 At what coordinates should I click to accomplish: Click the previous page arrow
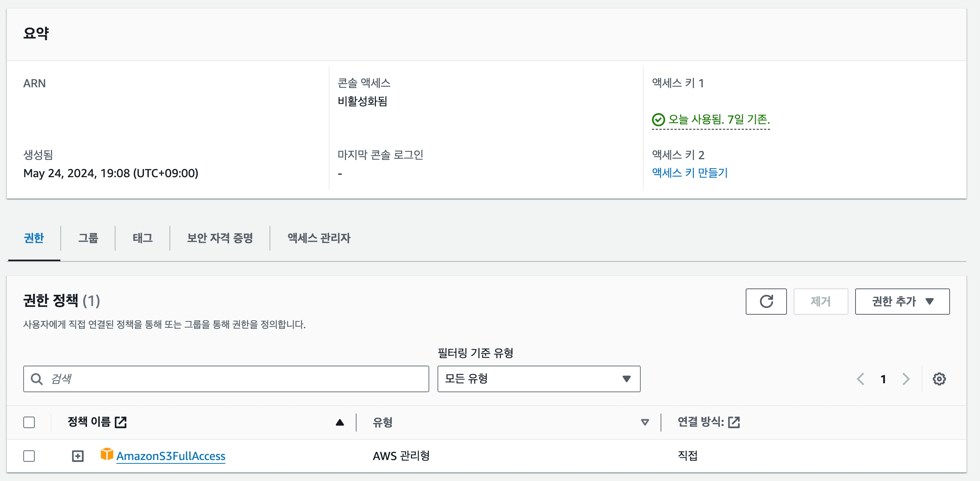[x=860, y=379]
